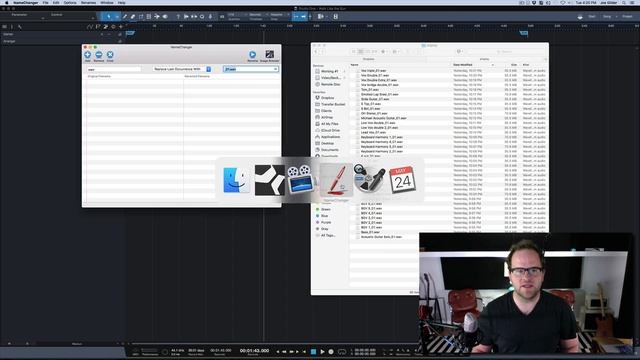Click the Finder back navigation arrow
Image resolution: width=640 pixels, height=360 pixels.
[x=317, y=51]
